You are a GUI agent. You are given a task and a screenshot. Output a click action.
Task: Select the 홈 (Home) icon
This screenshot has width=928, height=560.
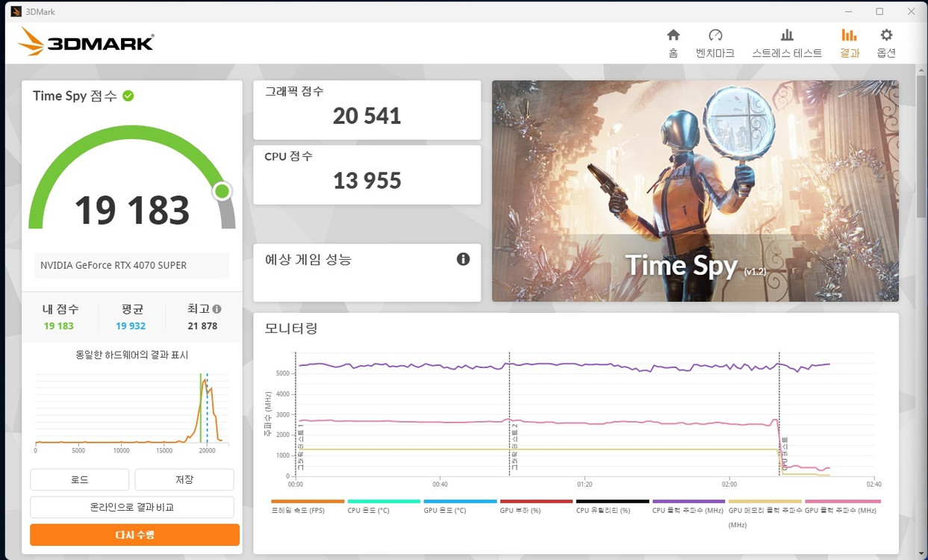[673, 35]
